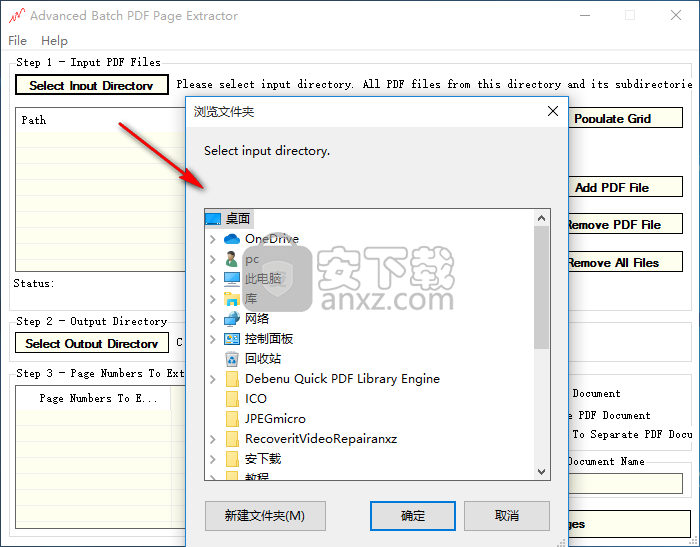Click the JPEGmicro folder icon
The height and width of the screenshot is (547, 700).
(232, 419)
